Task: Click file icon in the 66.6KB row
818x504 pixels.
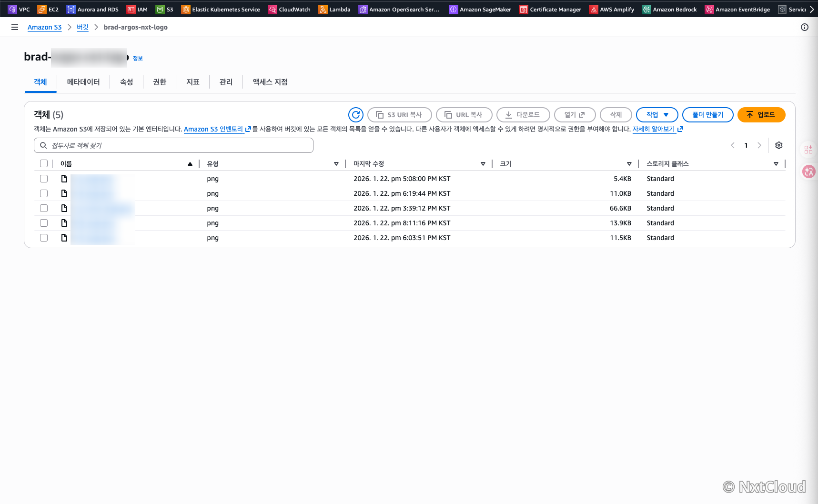Action: (64, 208)
